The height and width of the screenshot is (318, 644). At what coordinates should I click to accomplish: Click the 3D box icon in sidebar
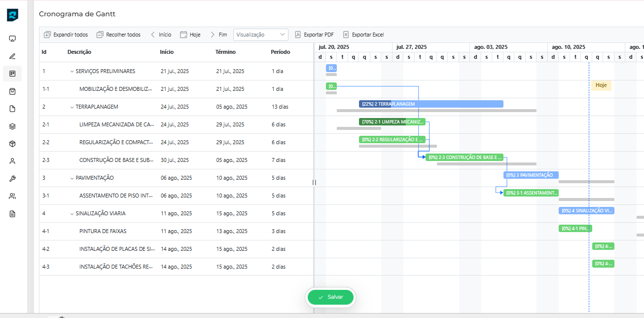point(12,144)
